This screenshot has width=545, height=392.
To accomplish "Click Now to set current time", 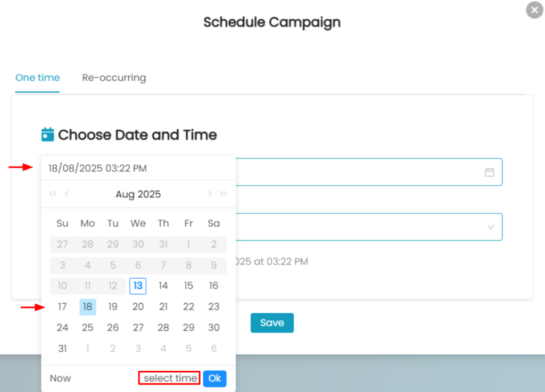I will 60,378.
